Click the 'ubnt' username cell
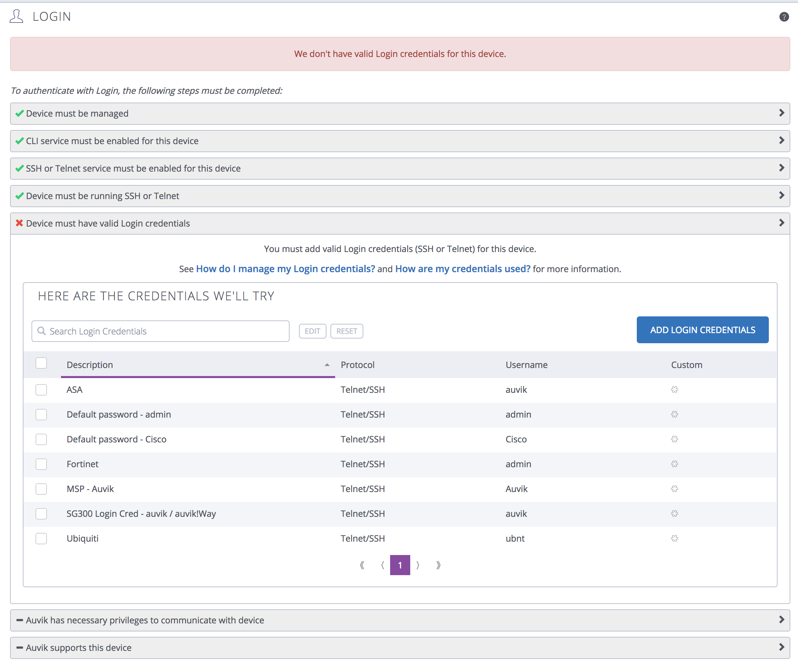 point(514,538)
